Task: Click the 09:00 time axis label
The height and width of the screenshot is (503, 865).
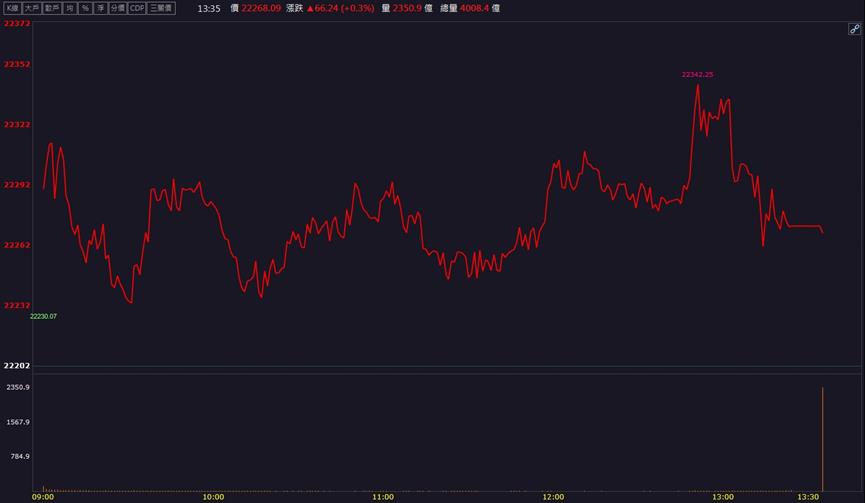Action: (x=43, y=497)
